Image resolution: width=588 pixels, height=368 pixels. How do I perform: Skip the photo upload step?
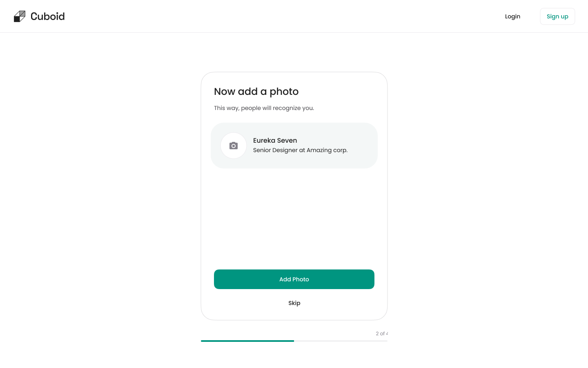294,303
